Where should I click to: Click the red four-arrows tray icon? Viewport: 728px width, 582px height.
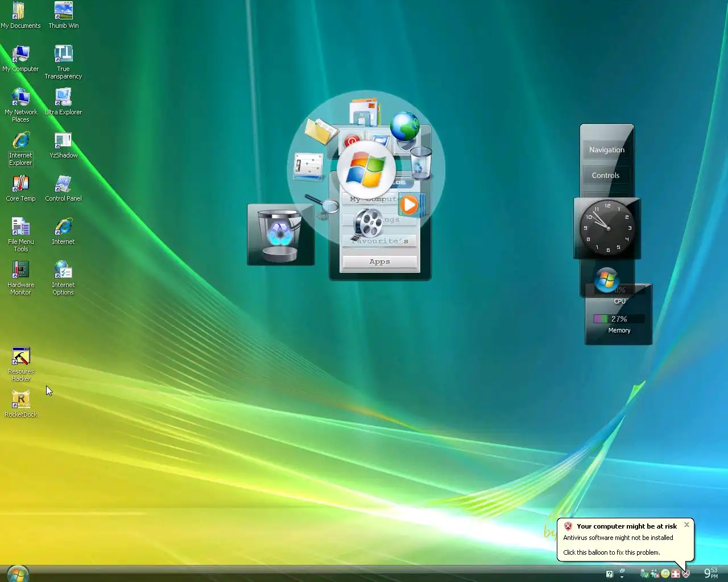click(x=675, y=574)
